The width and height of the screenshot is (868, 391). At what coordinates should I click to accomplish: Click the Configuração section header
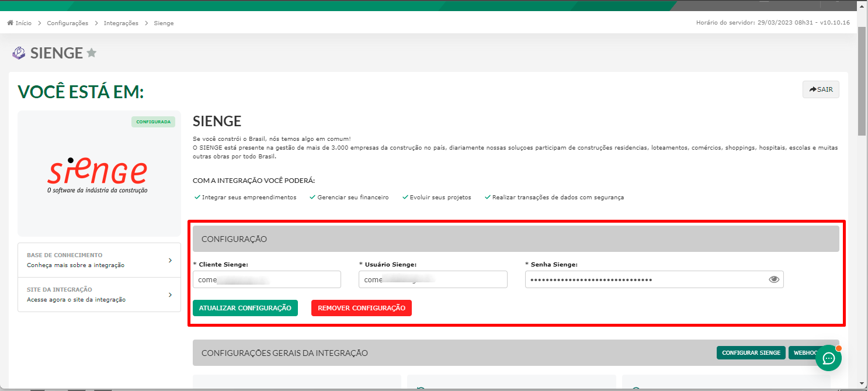[x=516, y=239]
